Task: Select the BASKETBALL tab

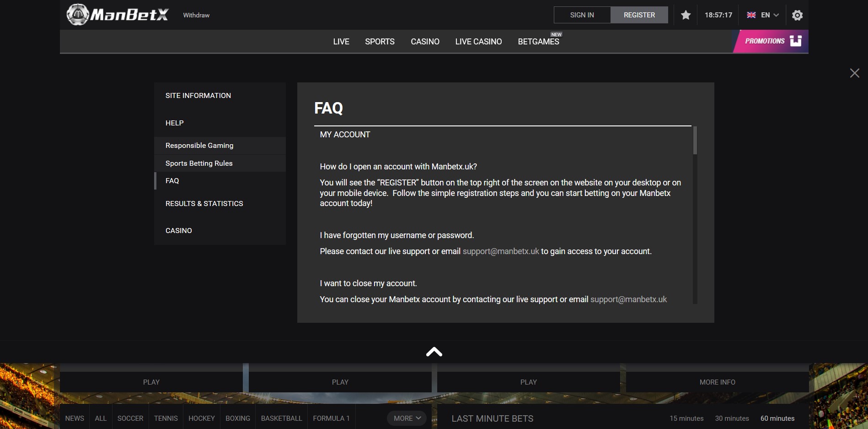Action: coord(282,418)
